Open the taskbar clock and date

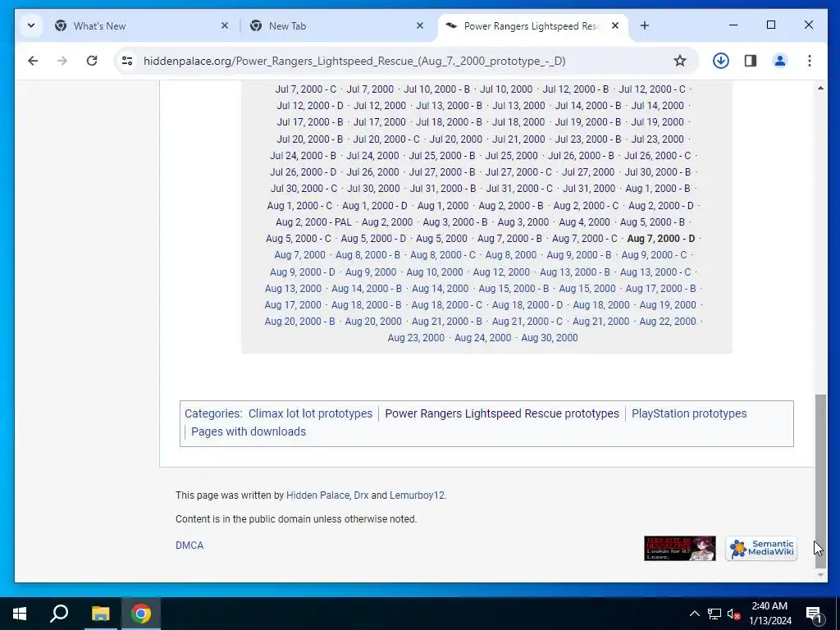click(x=769, y=614)
